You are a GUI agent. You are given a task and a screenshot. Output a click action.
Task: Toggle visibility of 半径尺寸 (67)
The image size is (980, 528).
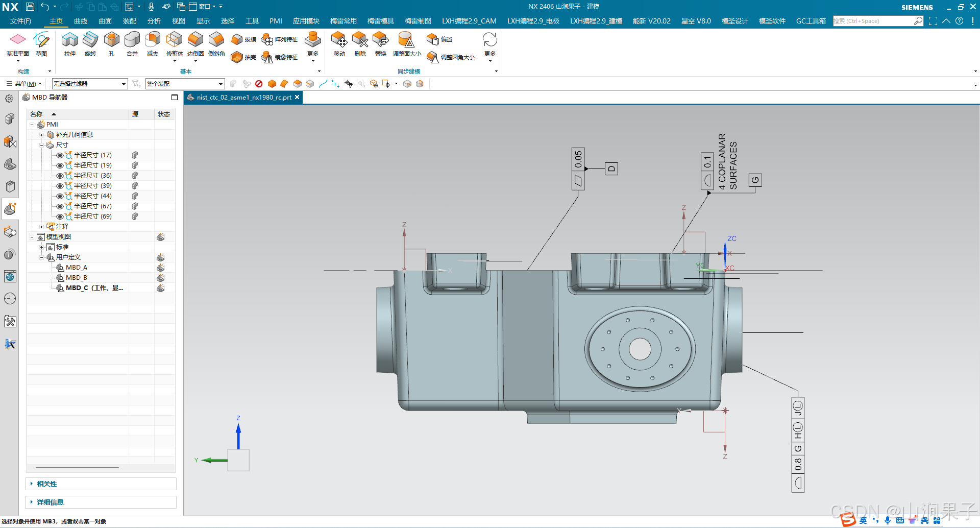pos(60,206)
